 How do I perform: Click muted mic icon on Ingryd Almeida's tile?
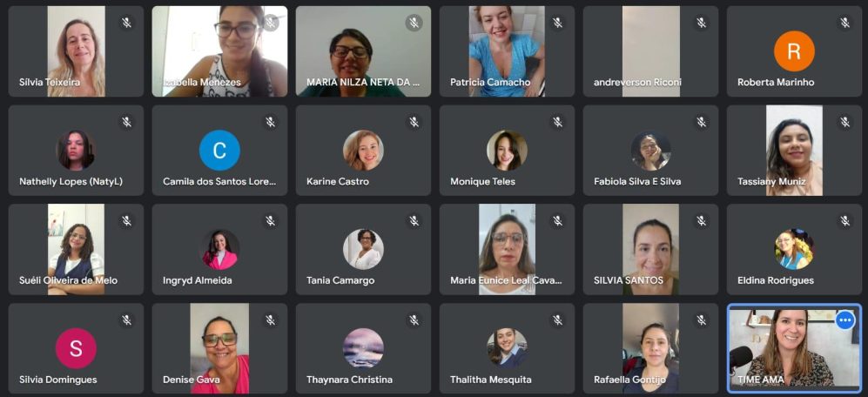point(270,221)
